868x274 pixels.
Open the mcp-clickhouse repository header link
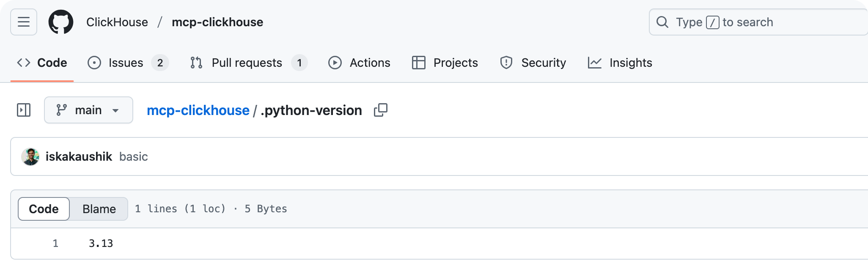tap(217, 22)
